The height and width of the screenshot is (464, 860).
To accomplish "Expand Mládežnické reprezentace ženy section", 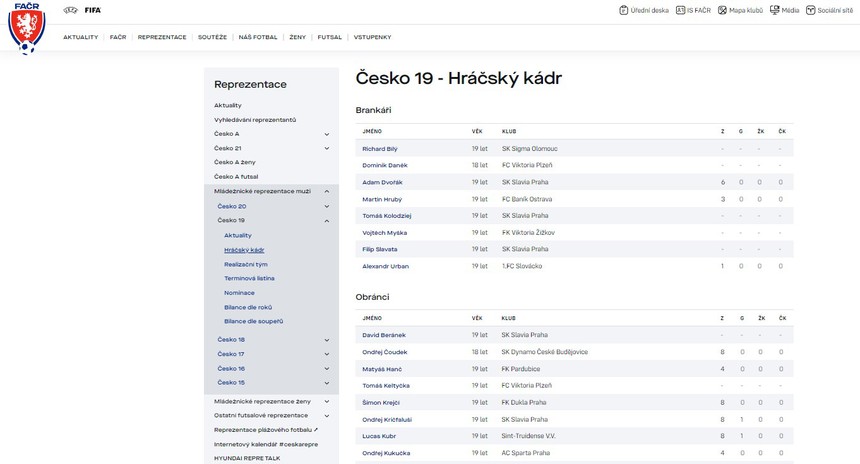I will tap(326, 401).
